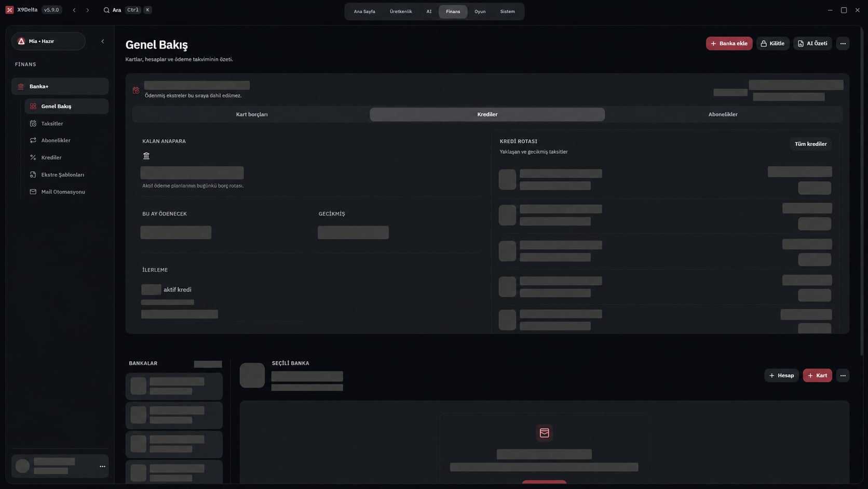Open the Oyun tab

480,11
